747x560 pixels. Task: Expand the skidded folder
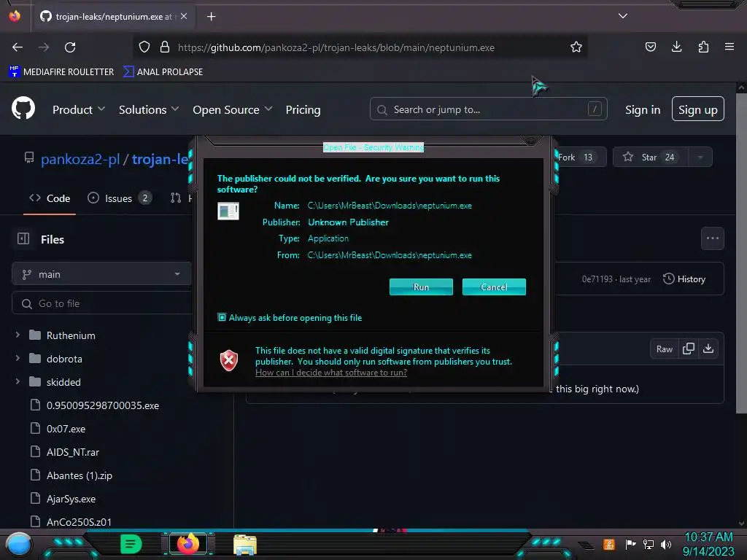coord(18,381)
